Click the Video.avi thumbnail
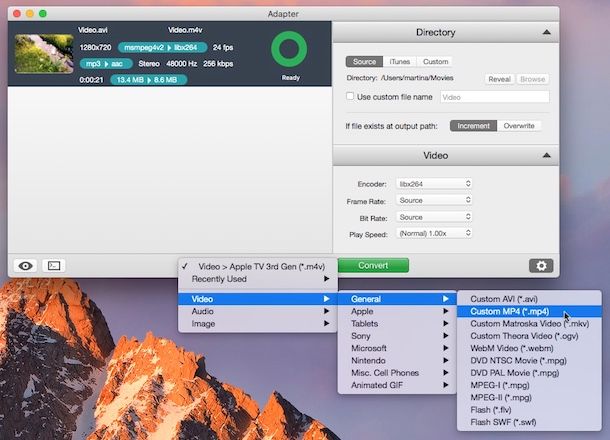This screenshot has height=440, width=610. pyautogui.click(x=43, y=54)
